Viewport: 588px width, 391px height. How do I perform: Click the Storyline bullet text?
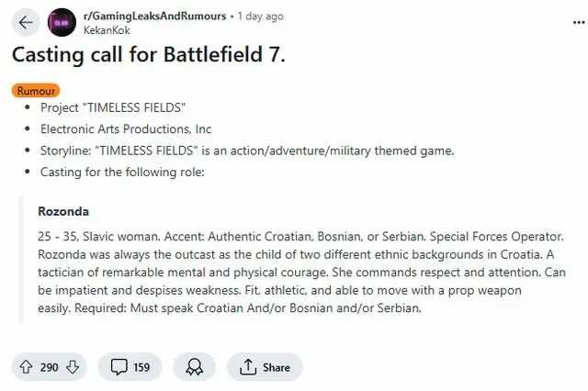(247, 151)
